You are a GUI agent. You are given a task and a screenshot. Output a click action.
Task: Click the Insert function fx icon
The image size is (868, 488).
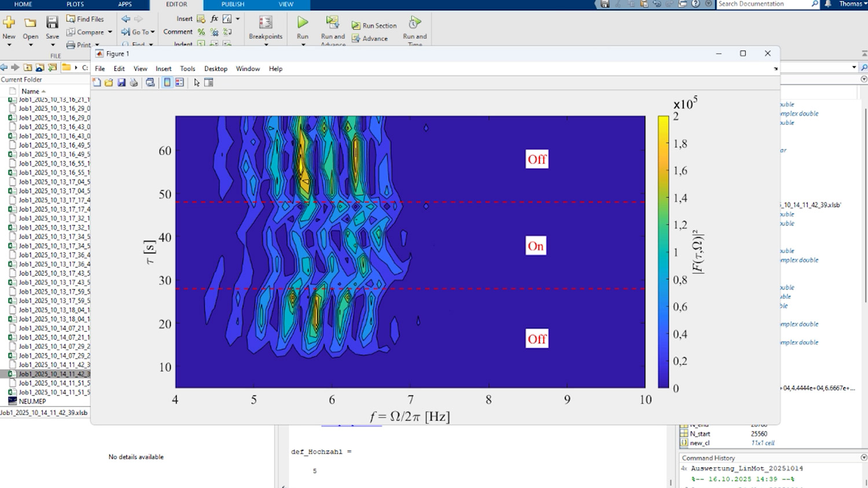point(214,19)
